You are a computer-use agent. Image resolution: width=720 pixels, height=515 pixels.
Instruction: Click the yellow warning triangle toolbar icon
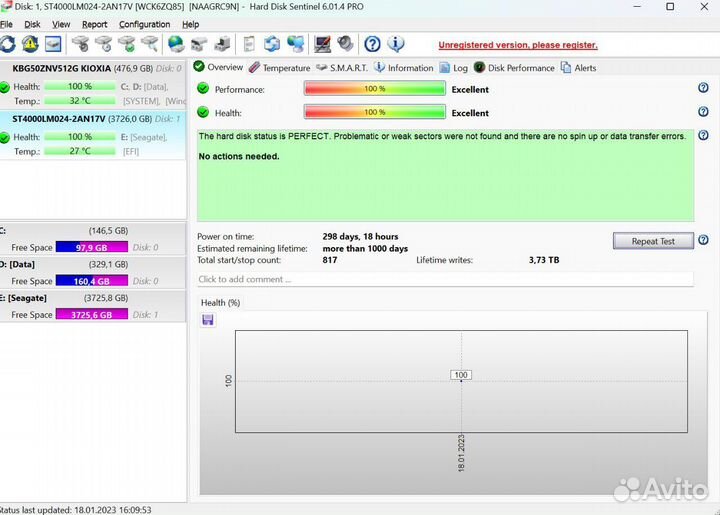(30, 44)
